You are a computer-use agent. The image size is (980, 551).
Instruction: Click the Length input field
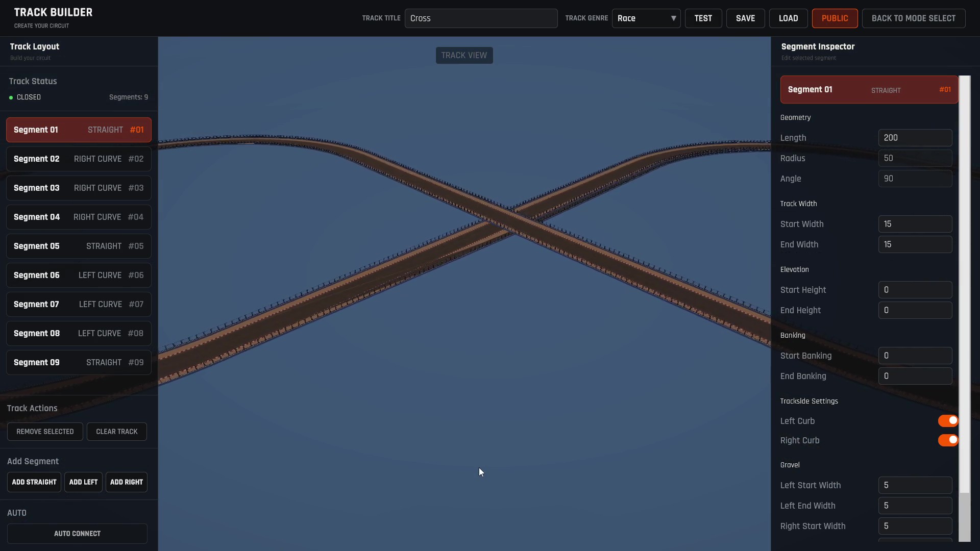[x=915, y=138]
